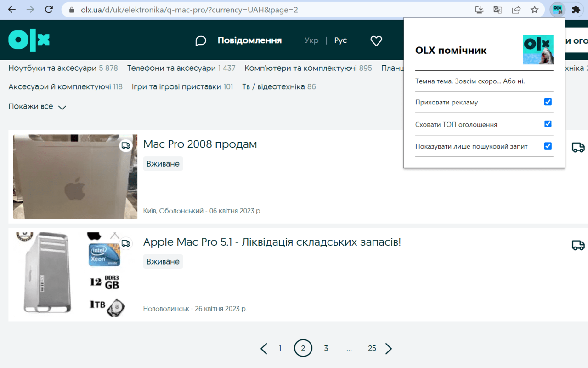Click truck icon at right of Mac Pro 2008 listing

[578, 147]
